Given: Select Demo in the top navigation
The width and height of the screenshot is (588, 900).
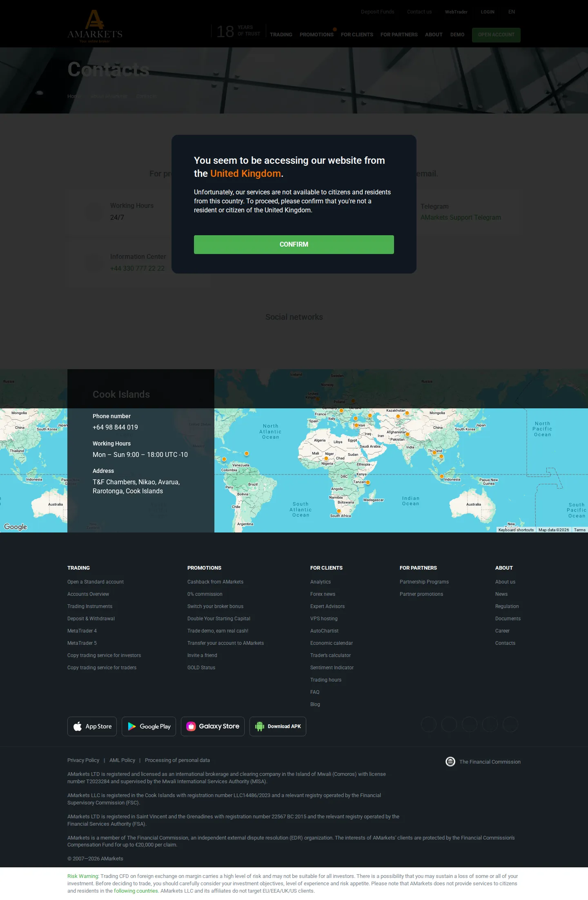Looking at the screenshot, I should click(x=457, y=35).
